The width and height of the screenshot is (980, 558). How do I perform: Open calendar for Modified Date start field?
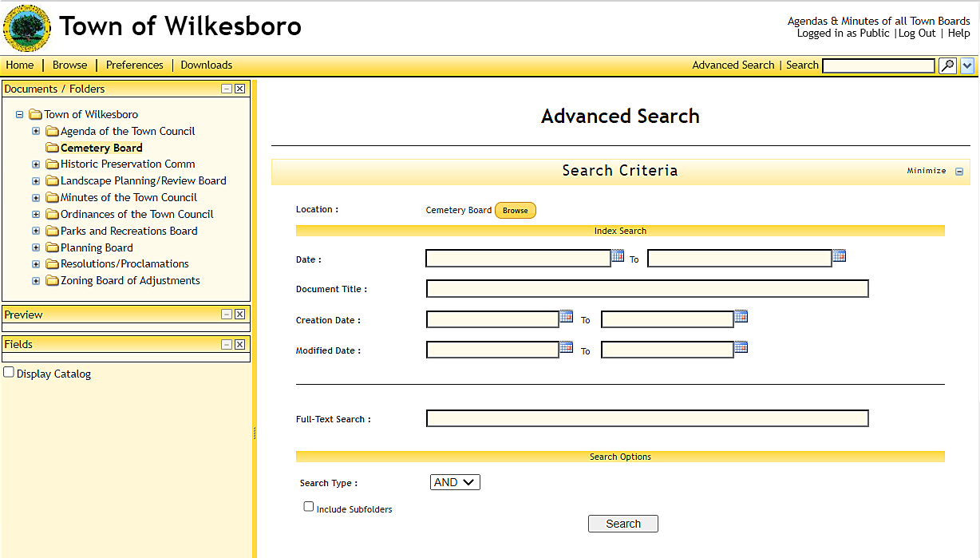(x=566, y=347)
